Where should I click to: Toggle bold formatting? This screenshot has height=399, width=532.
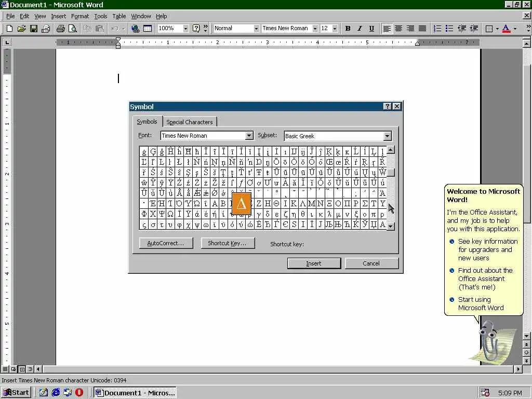tap(348, 29)
